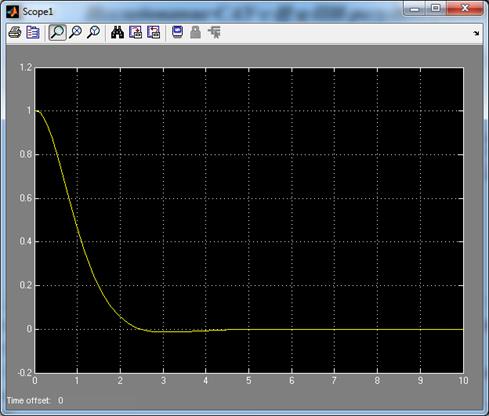Image resolution: width=489 pixels, height=416 pixels.
Task: Toggle the Zoom magnifier tool
Action: click(57, 33)
